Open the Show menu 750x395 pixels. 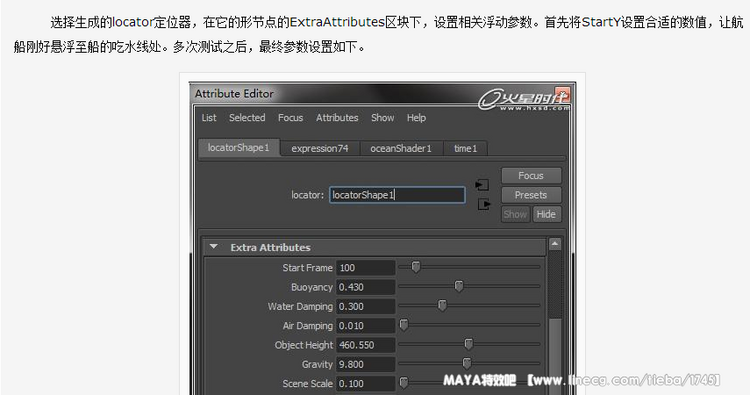(x=383, y=118)
